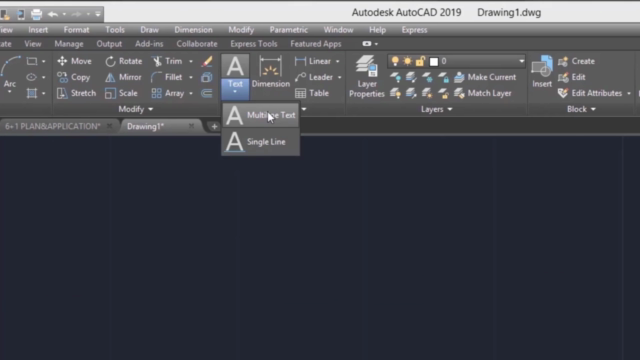The image size is (640, 360).
Task: Open the Format menu
Action: click(x=76, y=30)
